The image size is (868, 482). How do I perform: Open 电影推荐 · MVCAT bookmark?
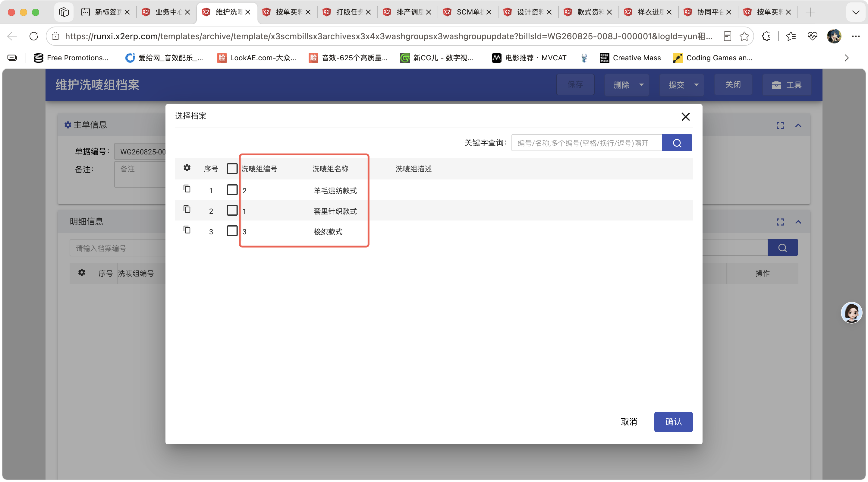point(529,58)
